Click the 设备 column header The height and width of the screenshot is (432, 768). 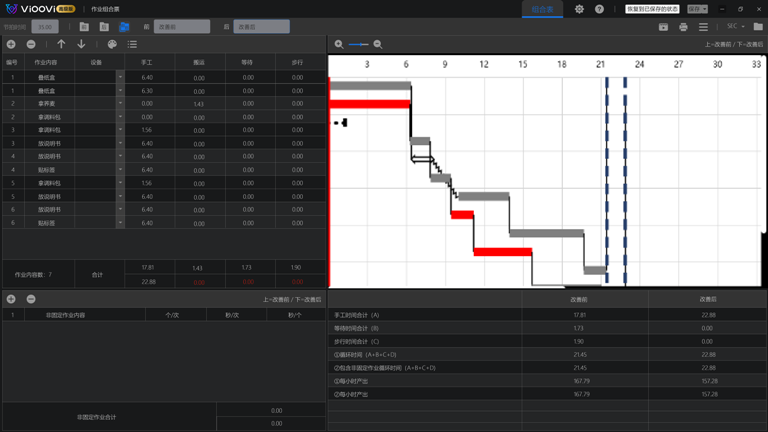click(x=96, y=63)
